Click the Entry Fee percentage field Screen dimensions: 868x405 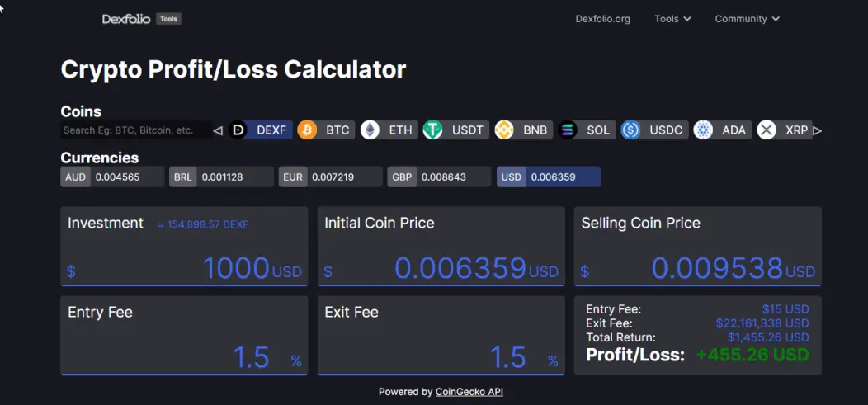[251, 357]
